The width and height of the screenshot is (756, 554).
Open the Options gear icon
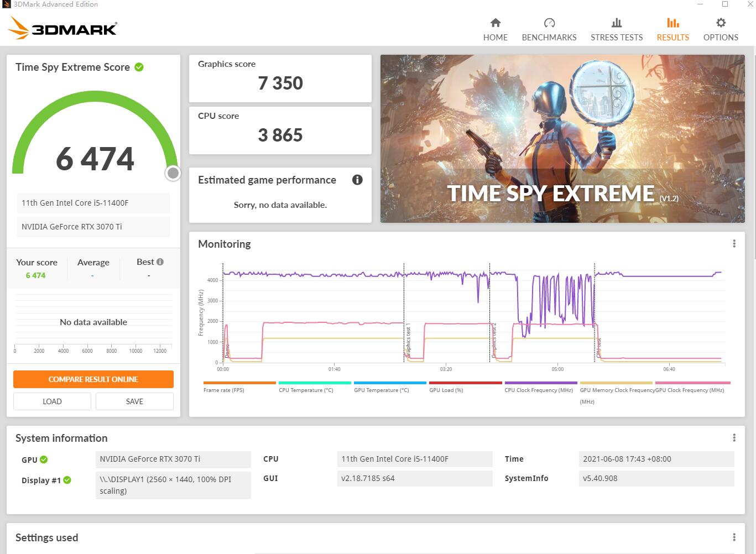[721, 23]
